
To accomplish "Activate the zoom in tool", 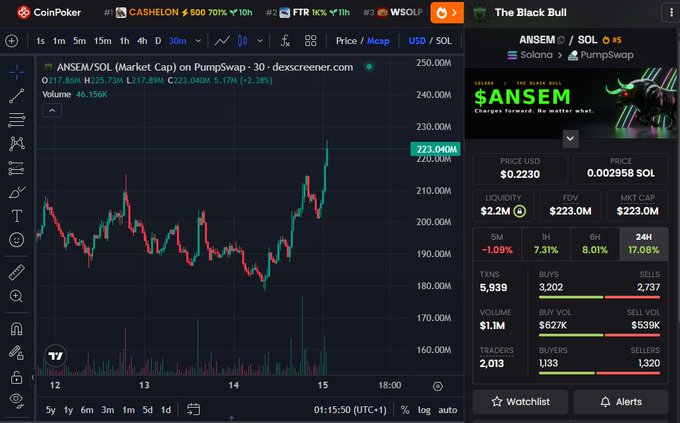I will 16,296.
